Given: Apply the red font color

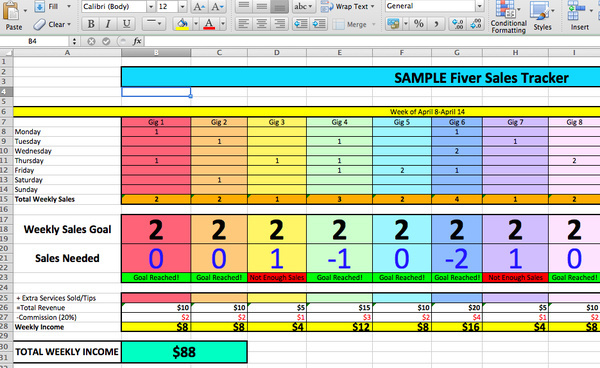Looking at the screenshot, I should (209, 24).
